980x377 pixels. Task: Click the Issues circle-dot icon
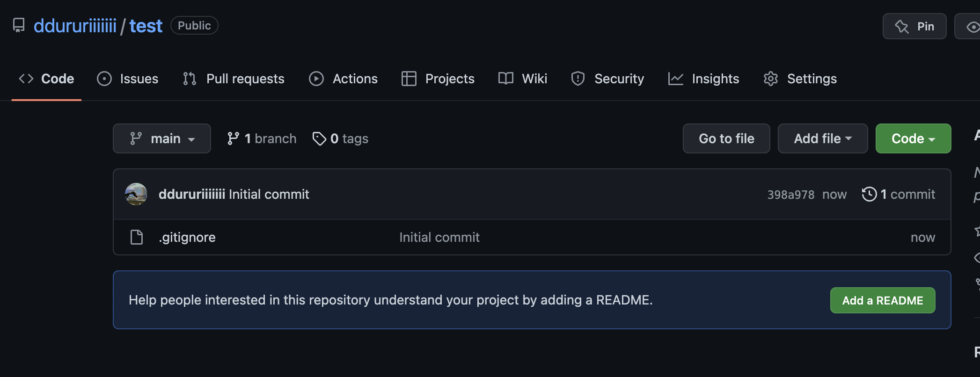104,79
